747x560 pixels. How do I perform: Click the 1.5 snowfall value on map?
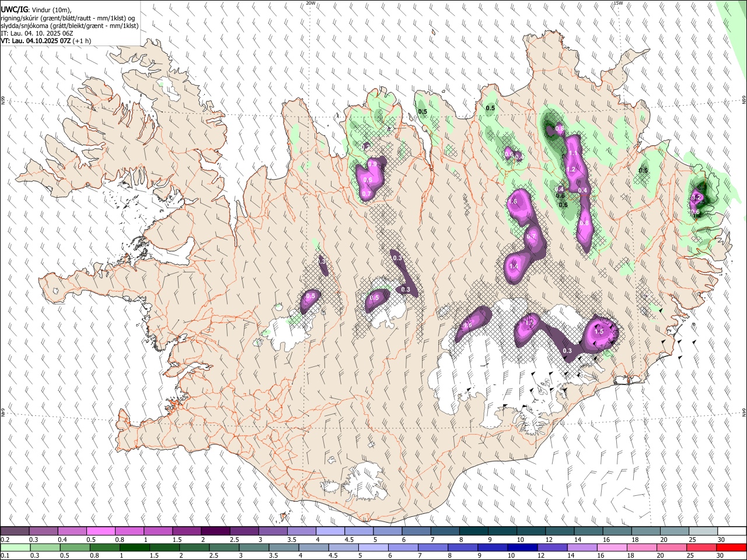click(x=599, y=331)
